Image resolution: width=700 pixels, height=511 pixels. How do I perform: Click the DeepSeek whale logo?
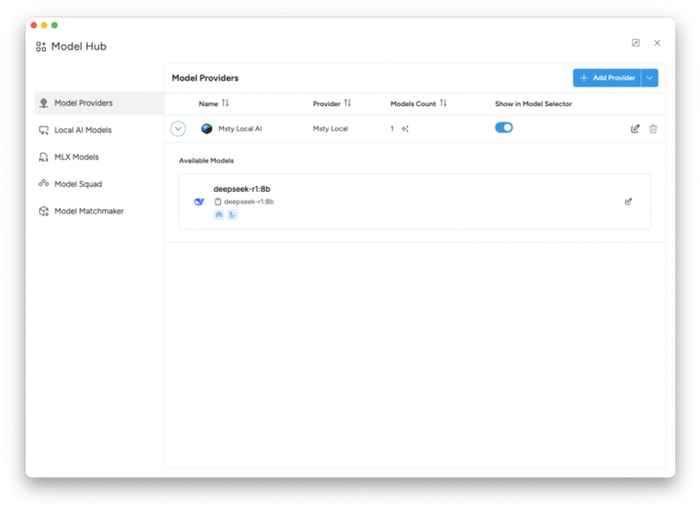coord(199,202)
